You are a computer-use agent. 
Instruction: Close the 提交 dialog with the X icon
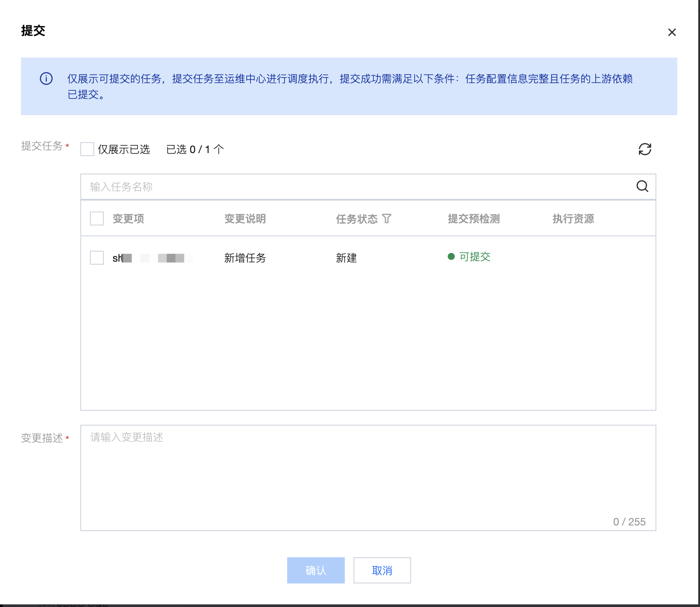(672, 32)
